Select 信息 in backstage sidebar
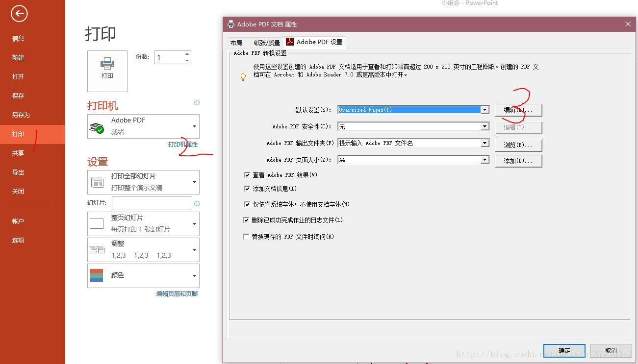The image size is (638, 364). click(x=32, y=38)
